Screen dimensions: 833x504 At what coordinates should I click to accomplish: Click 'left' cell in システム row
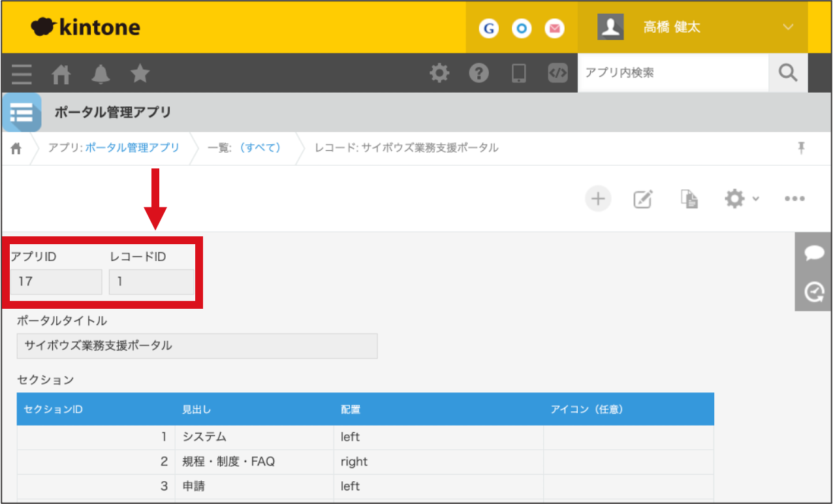point(439,437)
